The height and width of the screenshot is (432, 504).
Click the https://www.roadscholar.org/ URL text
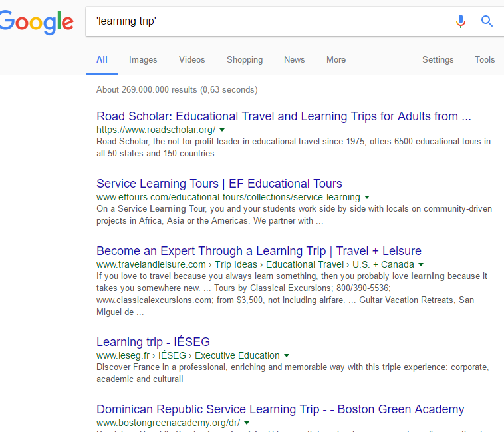pyautogui.click(x=156, y=130)
